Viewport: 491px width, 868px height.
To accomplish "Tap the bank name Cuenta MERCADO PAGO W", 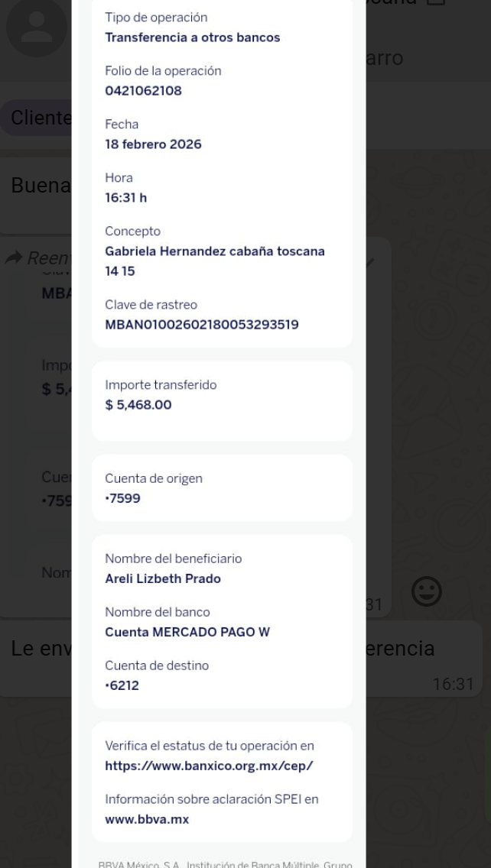I will click(187, 632).
